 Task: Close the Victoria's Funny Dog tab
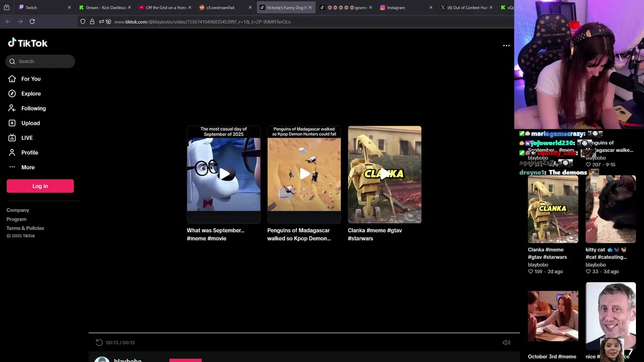[x=310, y=8]
